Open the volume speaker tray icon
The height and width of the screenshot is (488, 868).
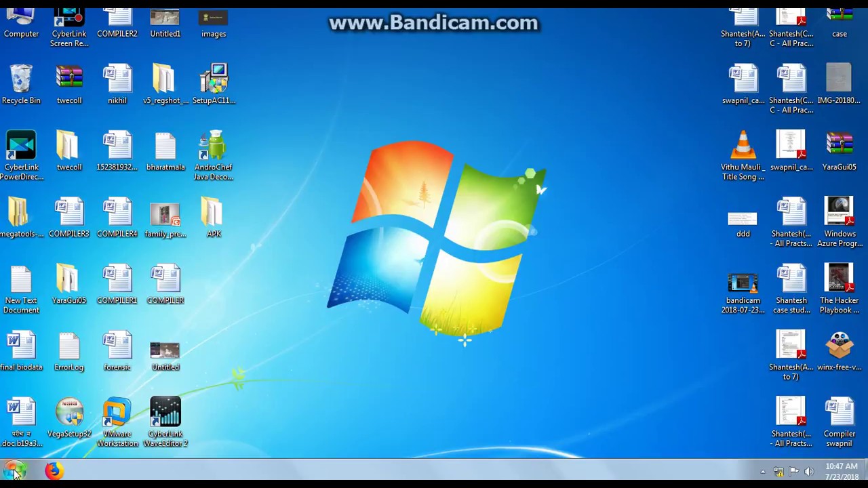point(808,472)
